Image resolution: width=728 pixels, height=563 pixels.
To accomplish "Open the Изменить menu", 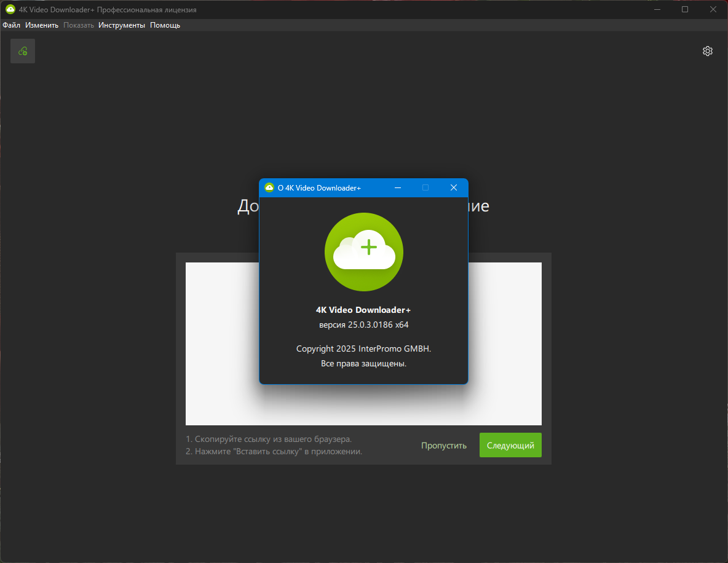I will pos(42,25).
